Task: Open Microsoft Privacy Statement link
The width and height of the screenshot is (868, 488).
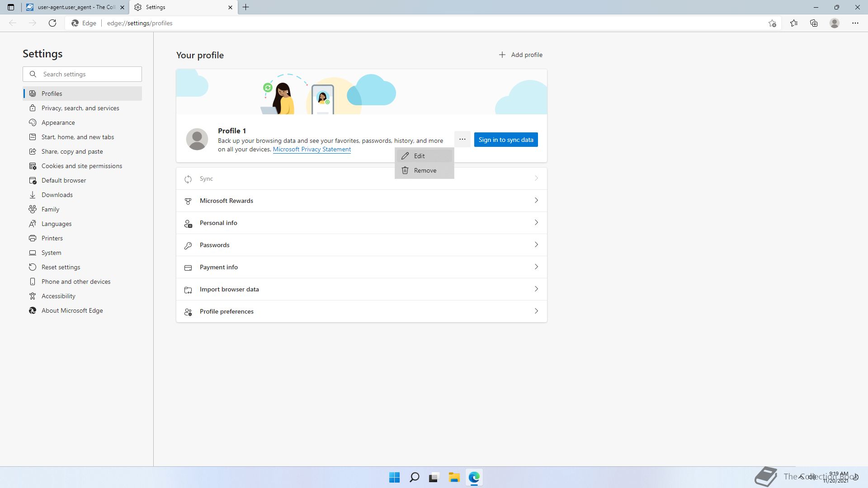Action: 312,149
